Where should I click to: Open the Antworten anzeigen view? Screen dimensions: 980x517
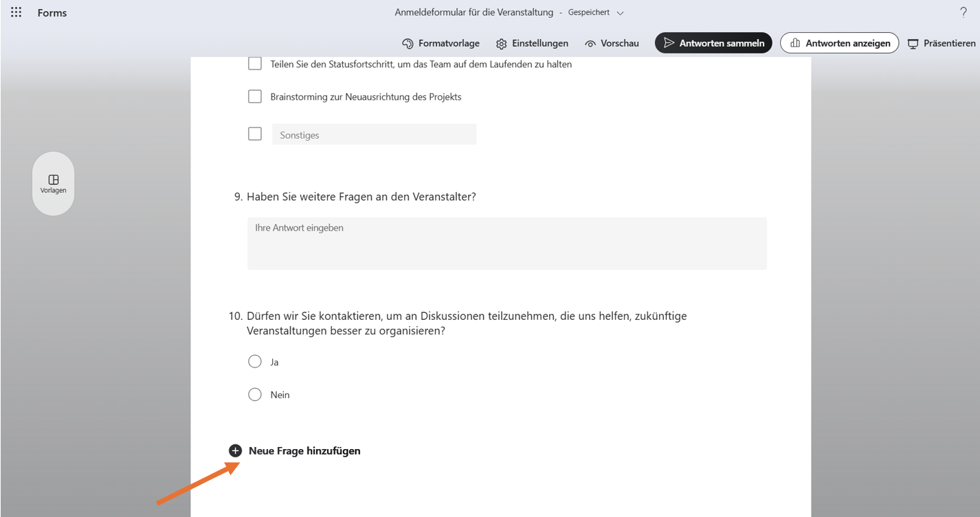(839, 43)
